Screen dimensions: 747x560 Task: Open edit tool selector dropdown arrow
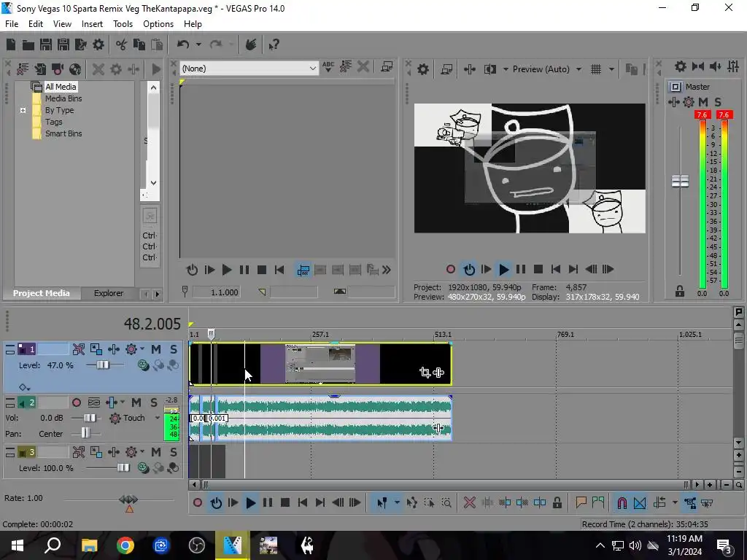click(x=396, y=502)
